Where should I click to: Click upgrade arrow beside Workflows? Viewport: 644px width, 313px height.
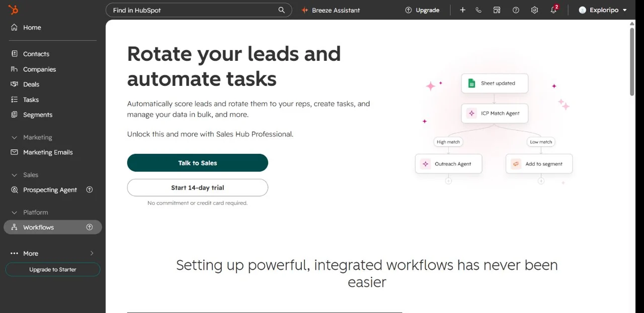tap(90, 227)
